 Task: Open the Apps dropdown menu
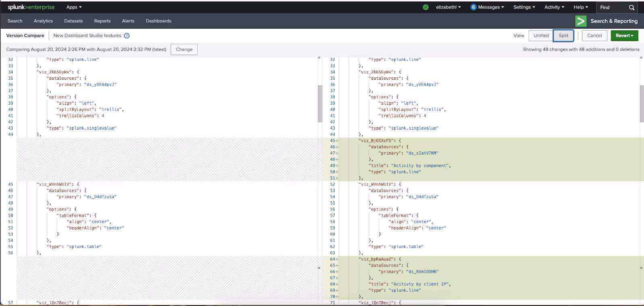click(x=74, y=7)
